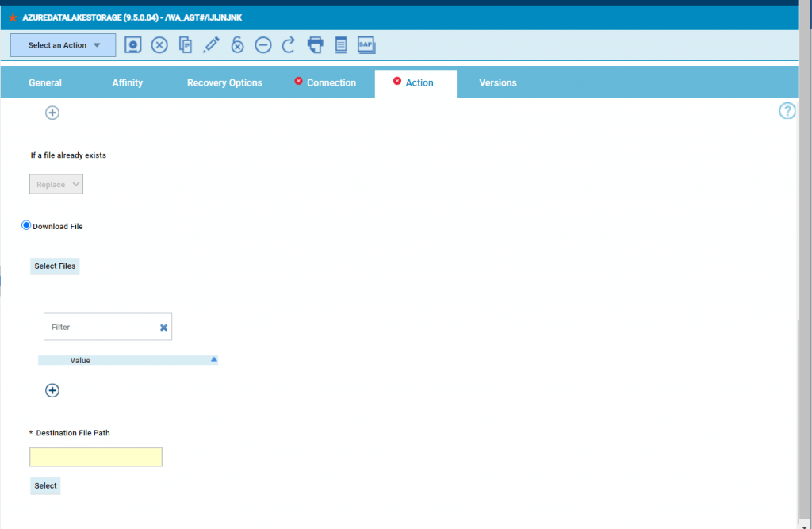This screenshot has width=812, height=529.
Task: Click the Copy/Duplicate definition icon
Action: (185, 44)
